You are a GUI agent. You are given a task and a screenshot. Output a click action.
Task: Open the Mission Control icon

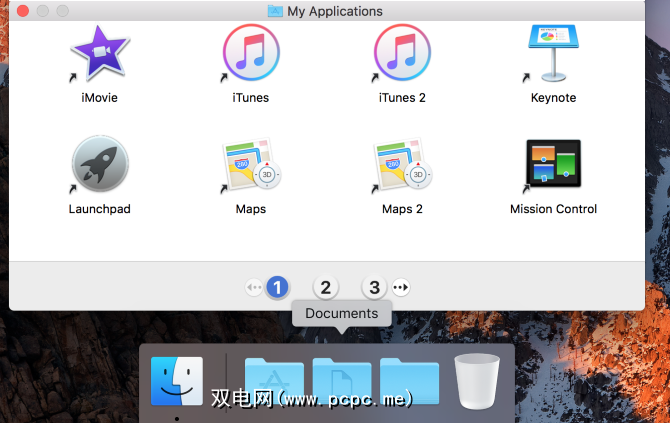click(553, 164)
